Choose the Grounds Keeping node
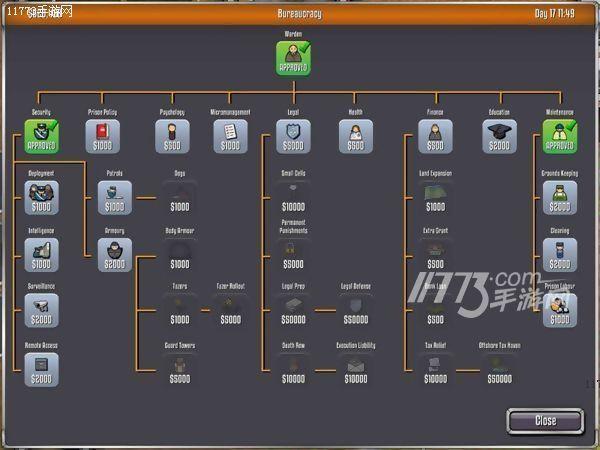 [560, 197]
